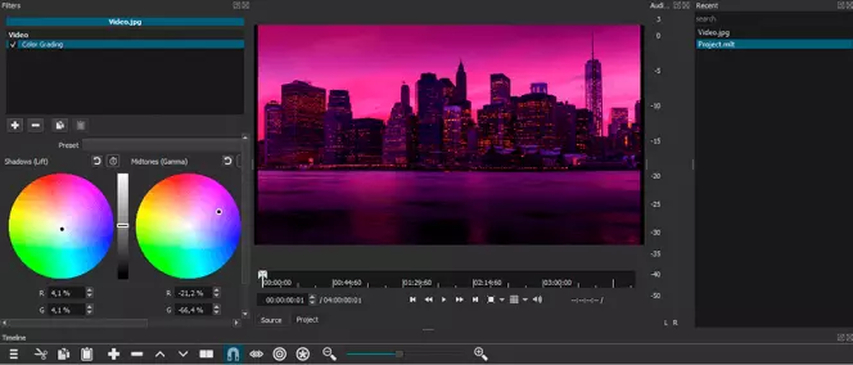Step the Midtones G value spinner
Screen dimensions: 853x365
[x=217, y=310]
